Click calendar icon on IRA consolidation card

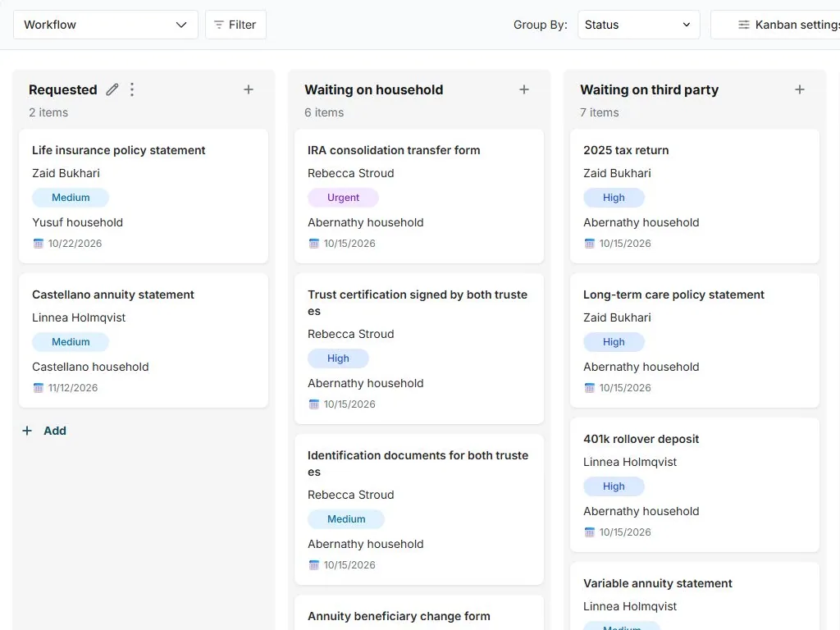coord(314,243)
